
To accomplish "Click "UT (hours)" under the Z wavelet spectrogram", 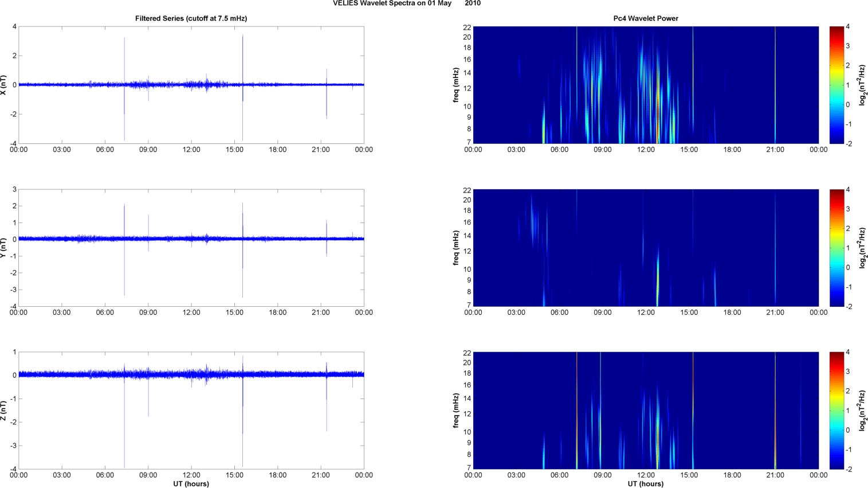I will [646, 484].
